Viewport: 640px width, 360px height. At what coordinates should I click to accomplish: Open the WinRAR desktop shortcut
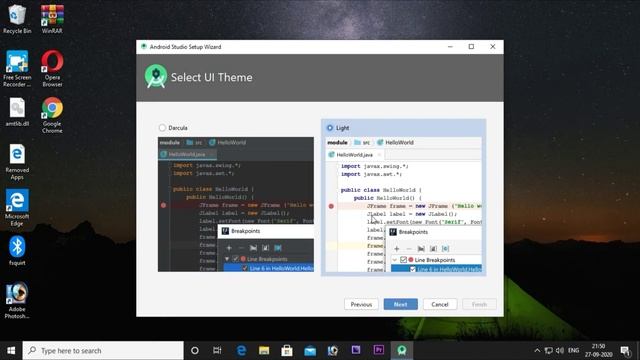click(x=52, y=19)
